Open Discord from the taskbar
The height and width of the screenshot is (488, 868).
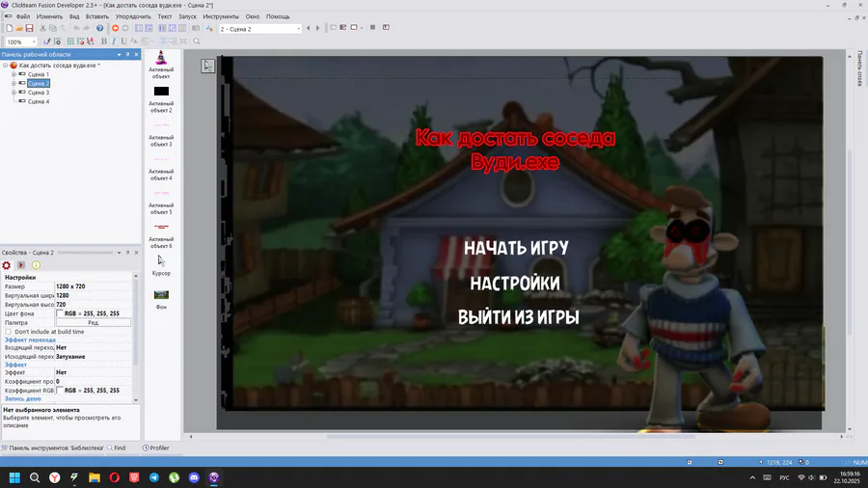tap(194, 477)
